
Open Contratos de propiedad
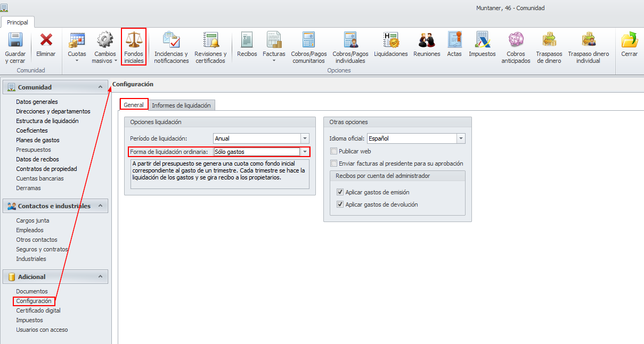[x=46, y=169]
